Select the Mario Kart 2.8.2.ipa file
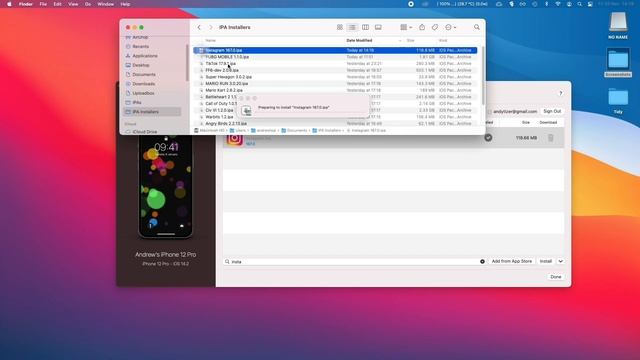The height and width of the screenshot is (360, 640). click(224, 90)
